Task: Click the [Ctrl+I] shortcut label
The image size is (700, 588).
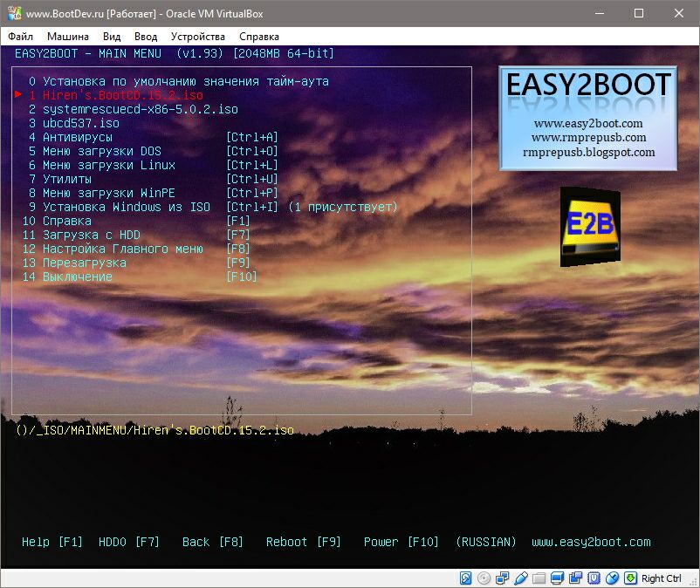Action: [x=252, y=207]
